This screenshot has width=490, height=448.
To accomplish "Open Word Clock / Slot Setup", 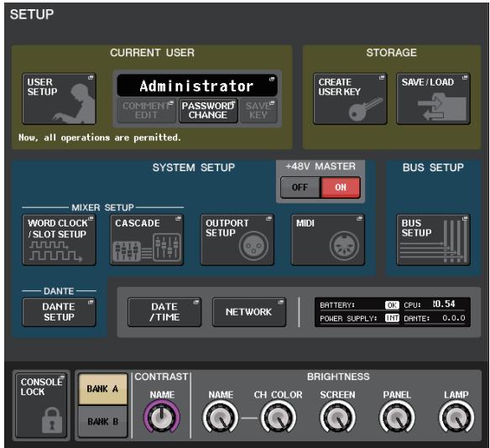I will [x=59, y=240].
